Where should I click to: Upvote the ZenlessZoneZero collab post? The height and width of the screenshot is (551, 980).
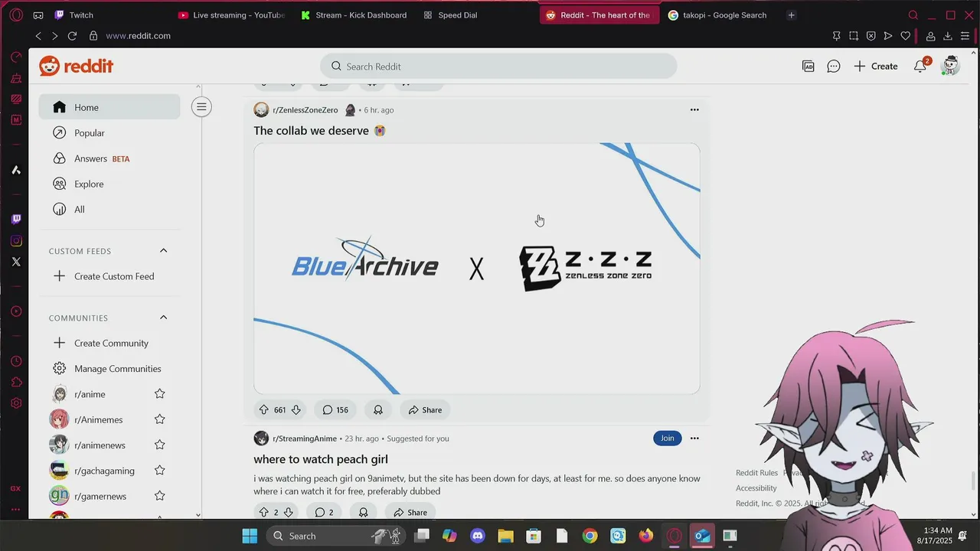point(264,410)
